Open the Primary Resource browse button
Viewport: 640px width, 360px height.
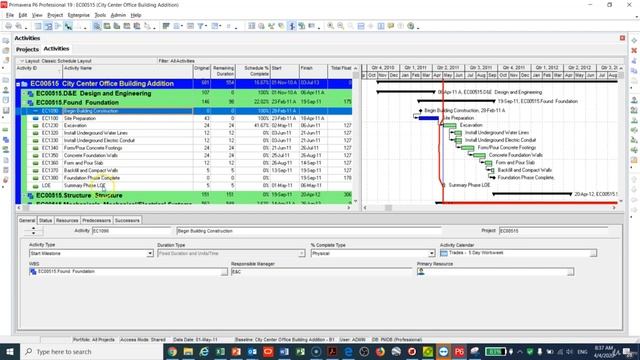pyautogui.click(x=570, y=272)
